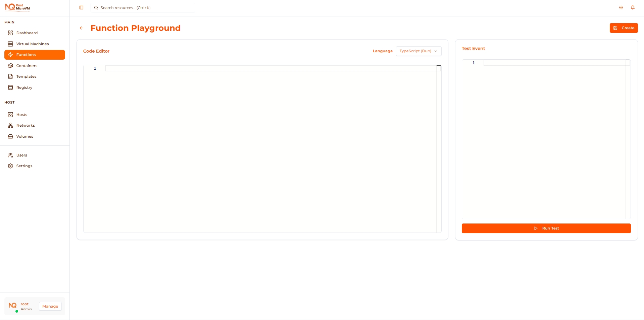Screen dimensions: 644x320
Task: Click the Virtual Machines sidebar icon
Action: coord(10,44)
